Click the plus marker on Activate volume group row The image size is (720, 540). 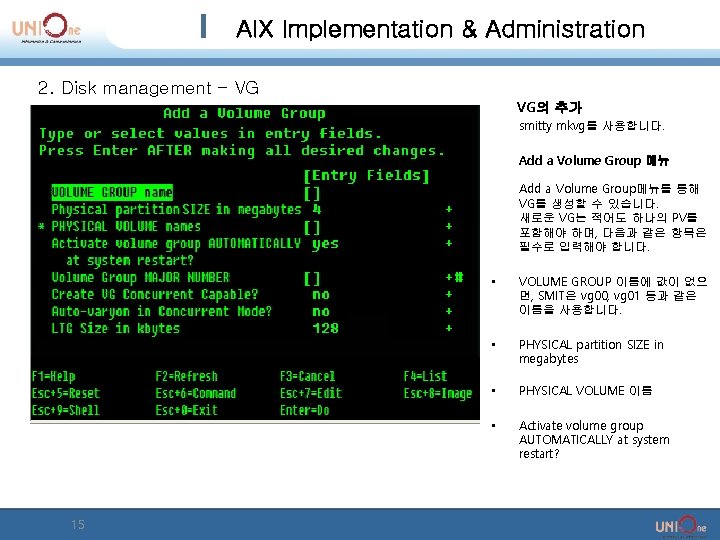pos(449,243)
